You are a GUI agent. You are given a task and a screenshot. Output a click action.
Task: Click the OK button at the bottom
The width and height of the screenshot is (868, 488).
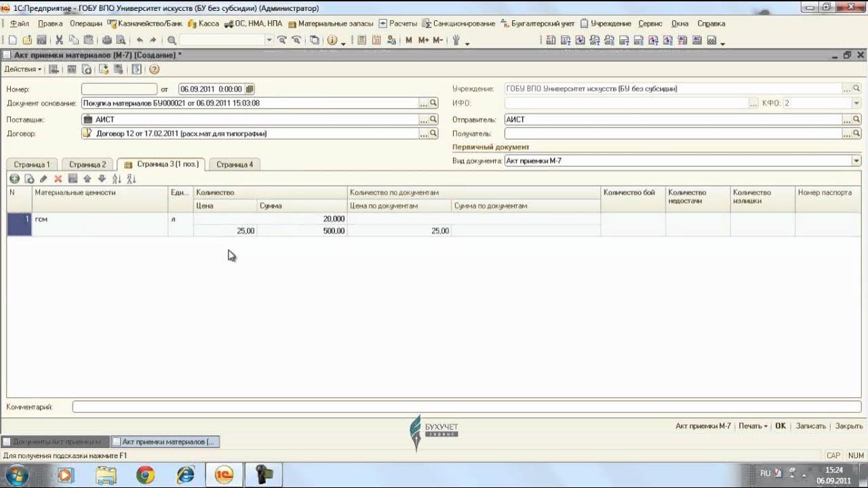[x=781, y=426]
